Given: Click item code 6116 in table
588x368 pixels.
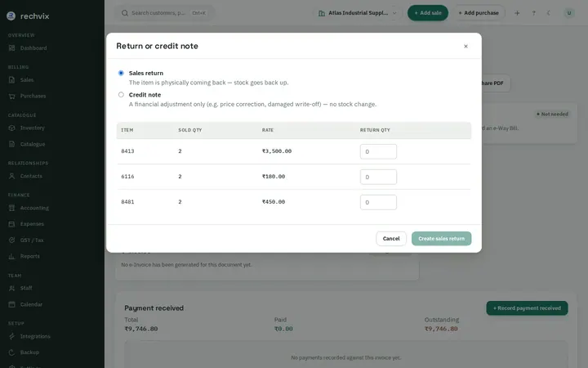Looking at the screenshot, I should [x=127, y=177].
